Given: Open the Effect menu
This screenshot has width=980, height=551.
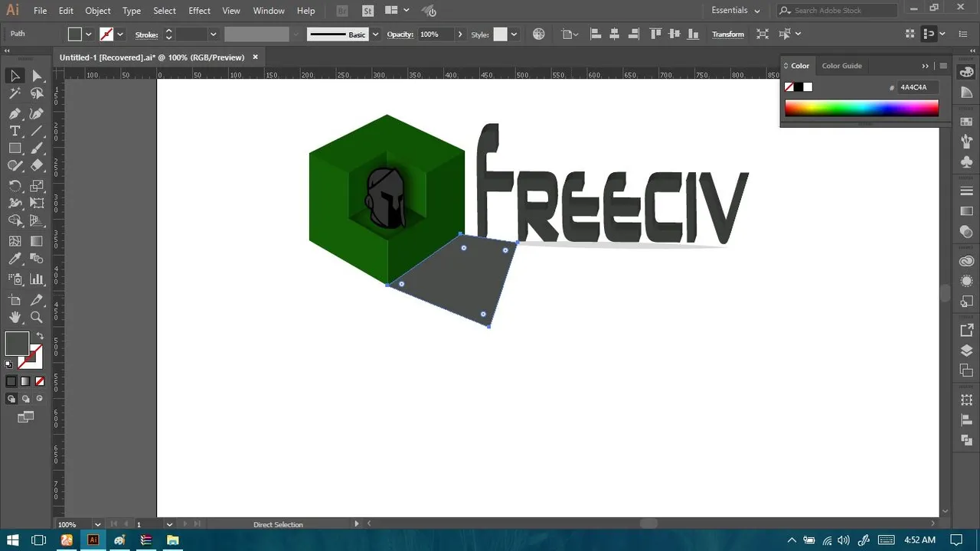Looking at the screenshot, I should [x=199, y=11].
